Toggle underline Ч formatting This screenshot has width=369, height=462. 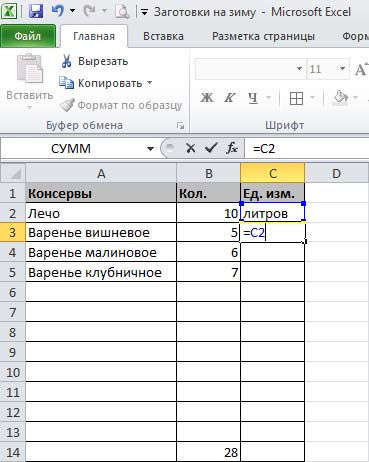point(253,98)
